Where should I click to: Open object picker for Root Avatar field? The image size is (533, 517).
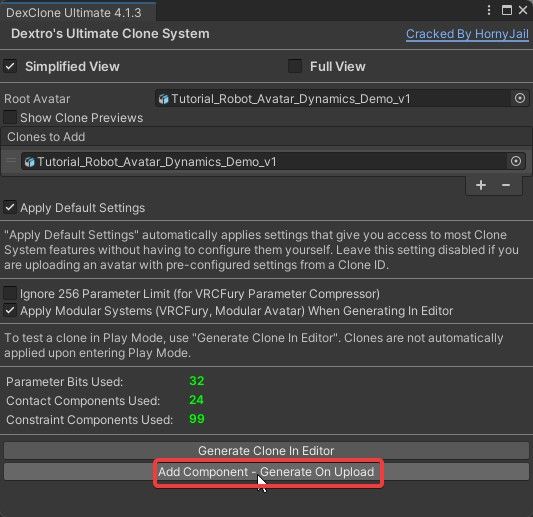coord(519,98)
